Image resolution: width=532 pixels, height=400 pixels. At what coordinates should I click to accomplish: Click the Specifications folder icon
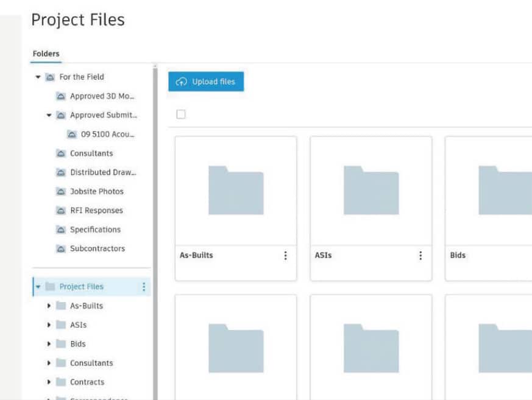pyautogui.click(x=61, y=230)
